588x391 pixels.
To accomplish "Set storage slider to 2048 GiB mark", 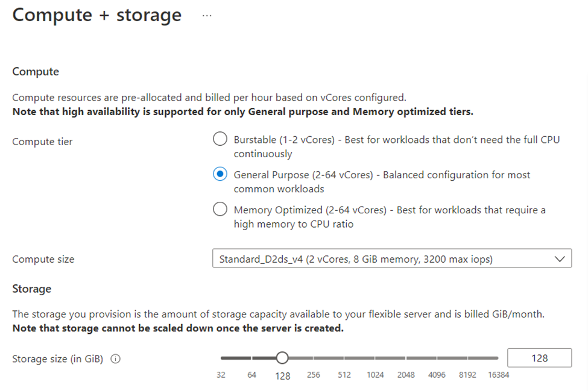I will pos(406,358).
